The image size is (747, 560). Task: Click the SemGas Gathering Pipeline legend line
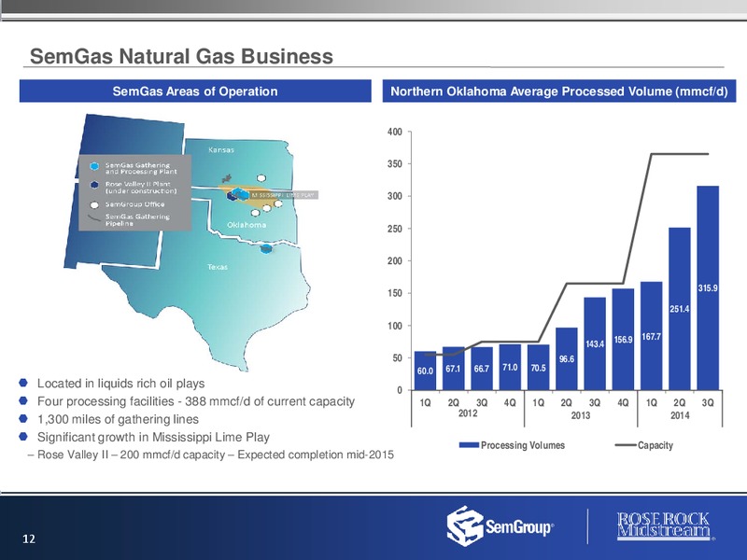(95, 219)
